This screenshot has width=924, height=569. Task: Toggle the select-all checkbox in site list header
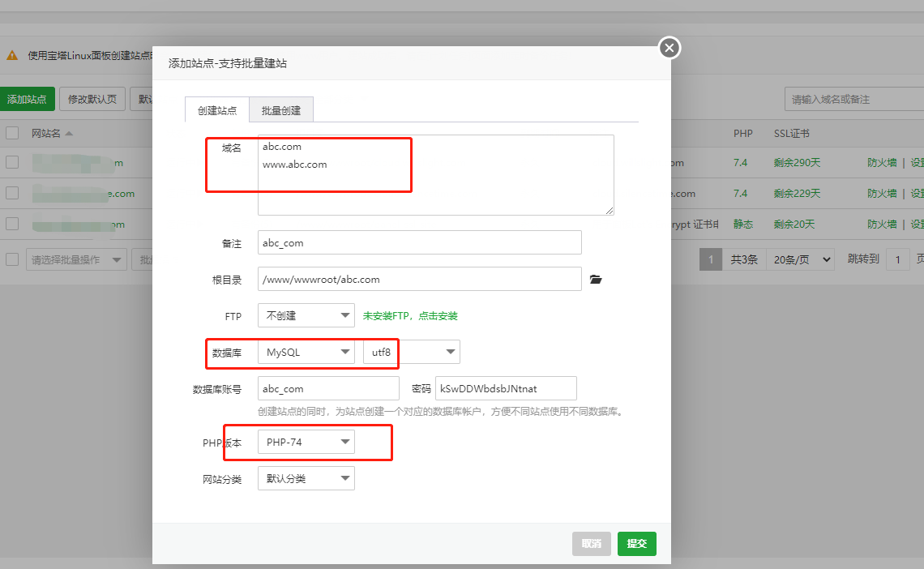tap(12, 133)
